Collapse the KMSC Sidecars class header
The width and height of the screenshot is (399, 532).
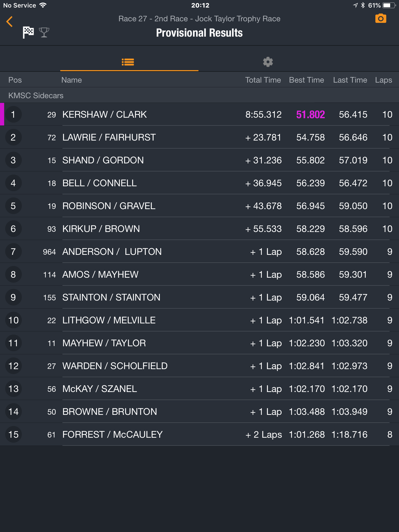click(199, 95)
